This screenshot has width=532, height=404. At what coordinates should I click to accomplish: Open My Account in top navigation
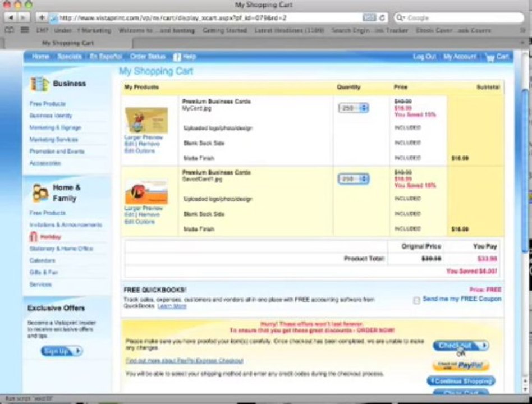[460, 57]
